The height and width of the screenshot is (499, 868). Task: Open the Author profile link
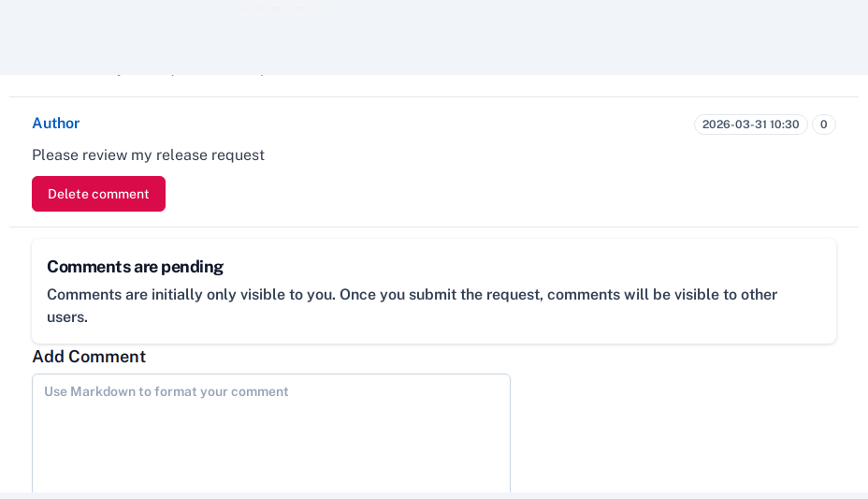click(x=55, y=124)
